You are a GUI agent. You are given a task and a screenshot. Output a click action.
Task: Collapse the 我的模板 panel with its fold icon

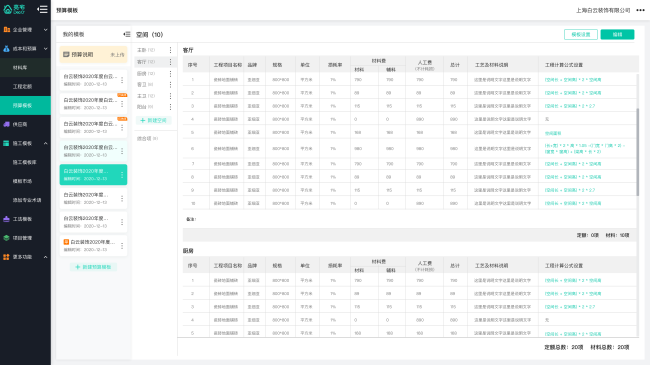[127, 34]
